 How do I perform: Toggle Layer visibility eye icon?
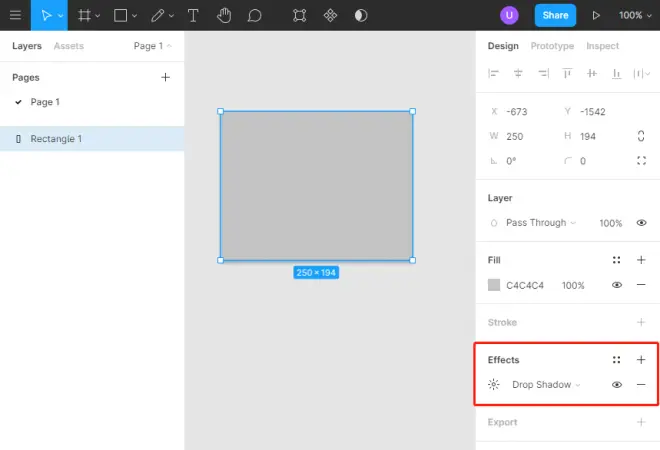pos(641,223)
